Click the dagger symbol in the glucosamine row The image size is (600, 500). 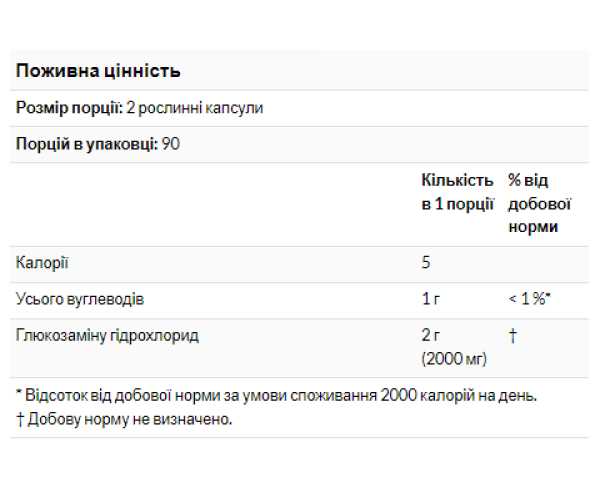[x=512, y=335]
